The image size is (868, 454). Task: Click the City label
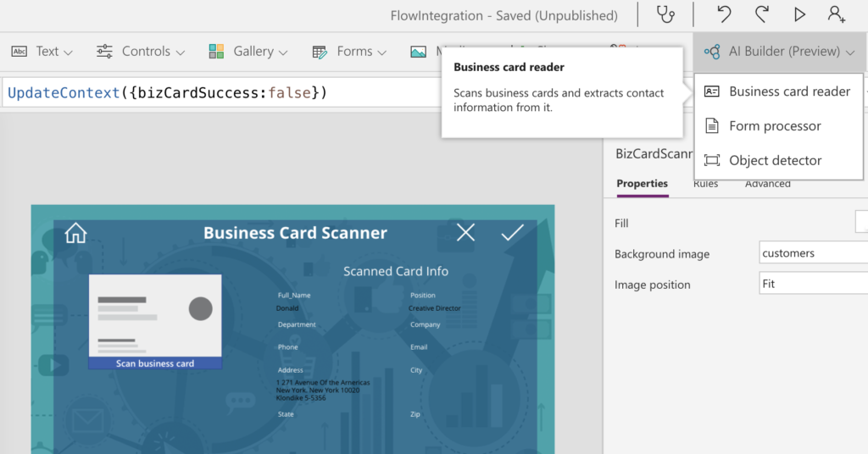click(x=416, y=370)
